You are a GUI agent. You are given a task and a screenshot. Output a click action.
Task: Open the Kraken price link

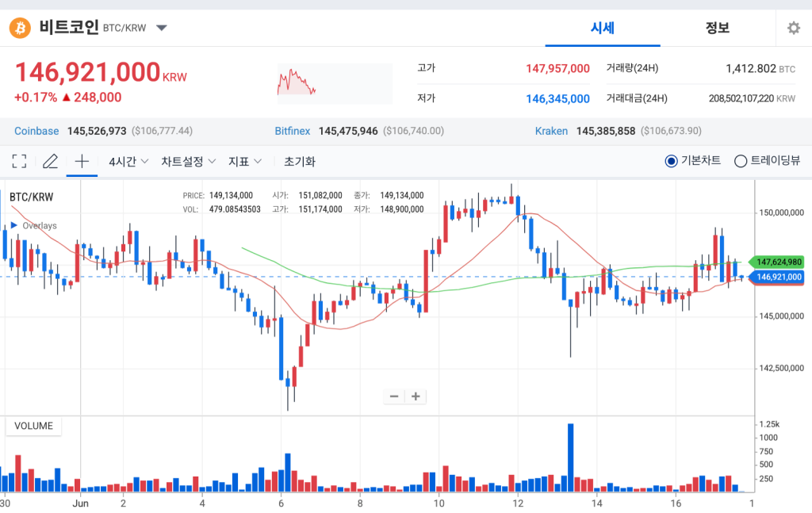[x=551, y=131]
